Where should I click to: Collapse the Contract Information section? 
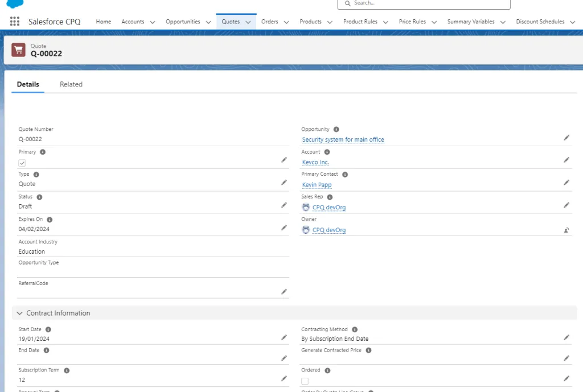20,313
